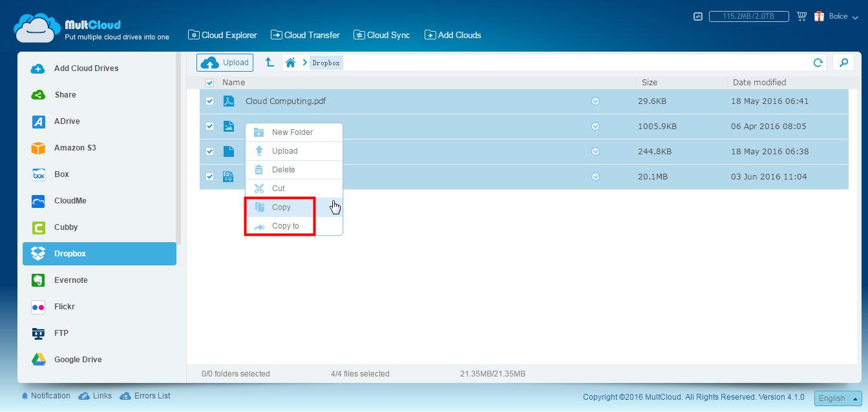Uncheck checkbox of the 20.1MB zip file
Image resolution: width=868 pixels, height=412 pixels.
click(209, 177)
